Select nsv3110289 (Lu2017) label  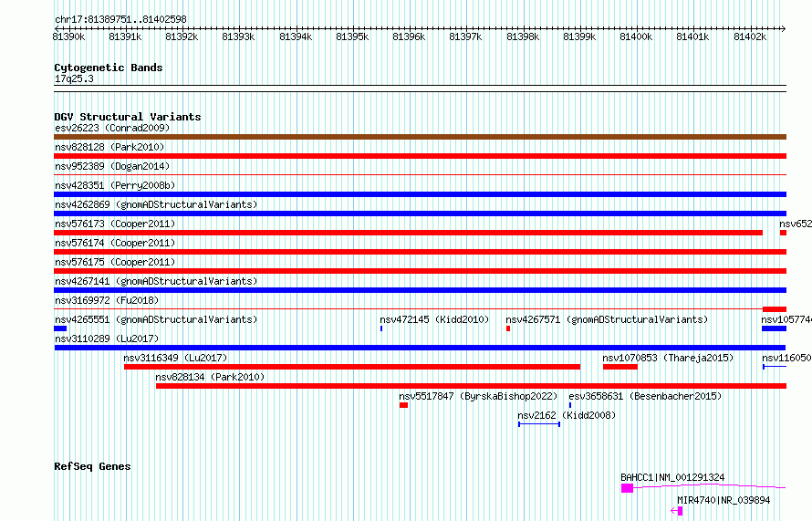coord(107,339)
